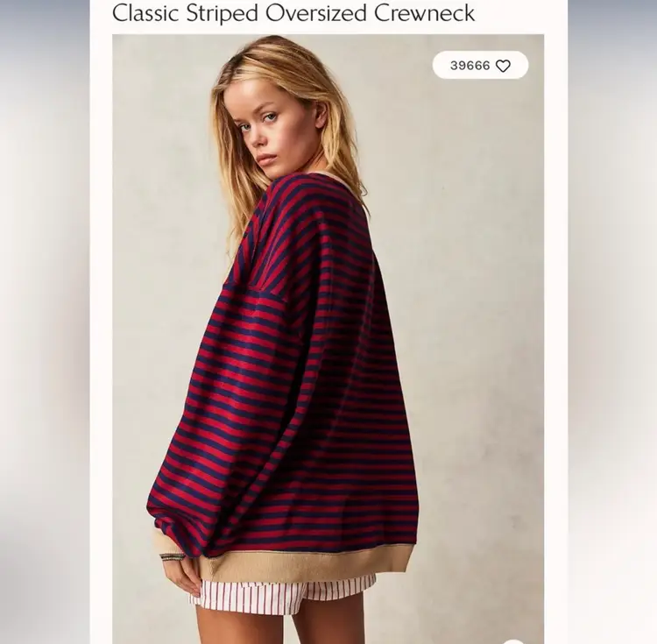The height and width of the screenshot is (644, 657).
Task: Click the white favorites pill badge
Action: (x=480, y=65)
